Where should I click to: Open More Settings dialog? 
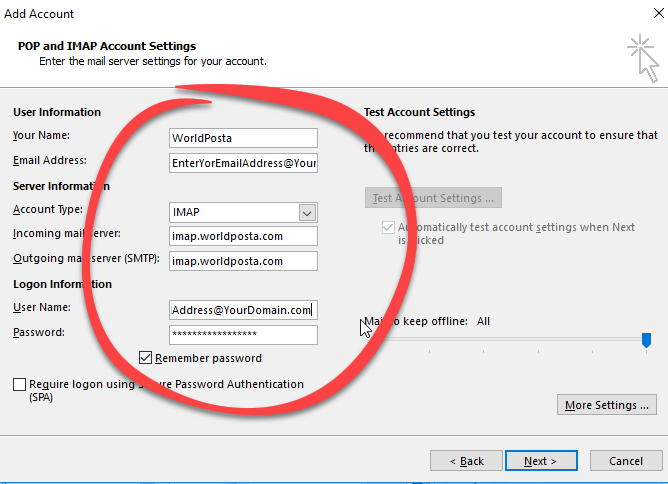(x=607, y=405)
